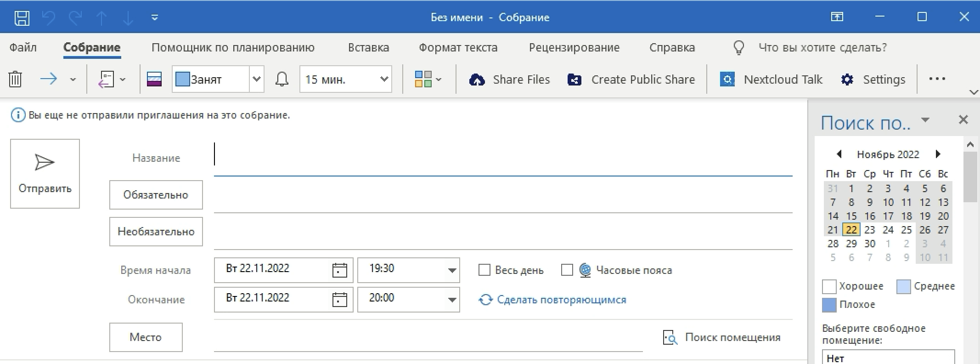Click the room finder pane scrollbar
This screenshot has height=364, width=980.
point(970,177)
